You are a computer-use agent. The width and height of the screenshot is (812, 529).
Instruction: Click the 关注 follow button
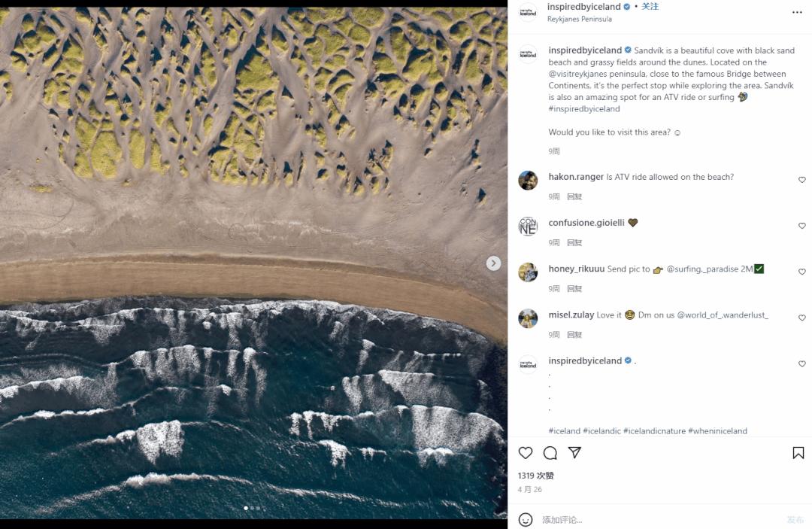650,7
